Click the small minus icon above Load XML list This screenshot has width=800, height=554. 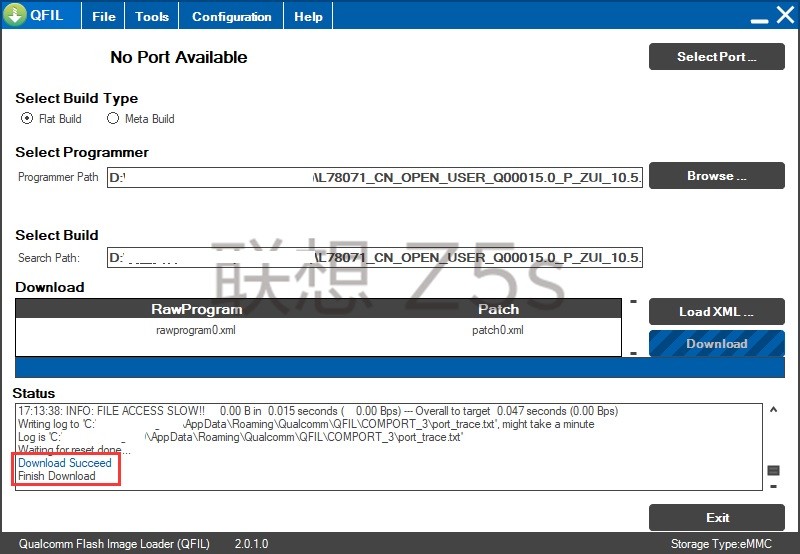coord(633,301)
